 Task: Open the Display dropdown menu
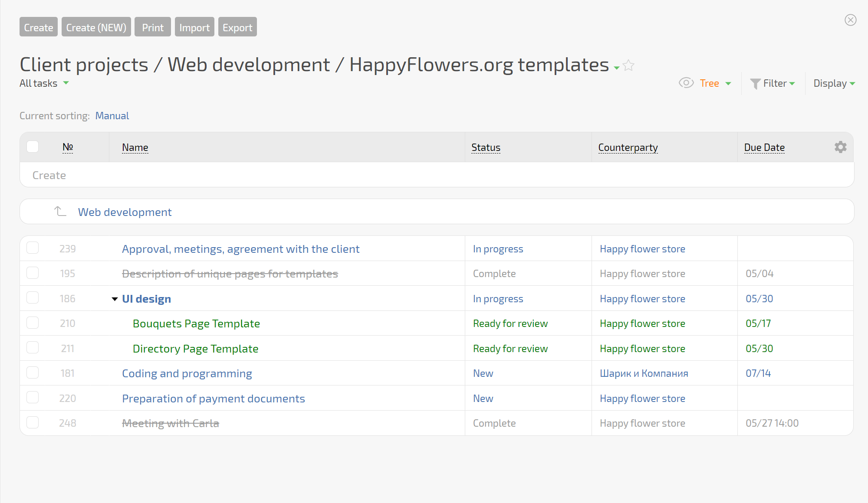coord(834,83)
